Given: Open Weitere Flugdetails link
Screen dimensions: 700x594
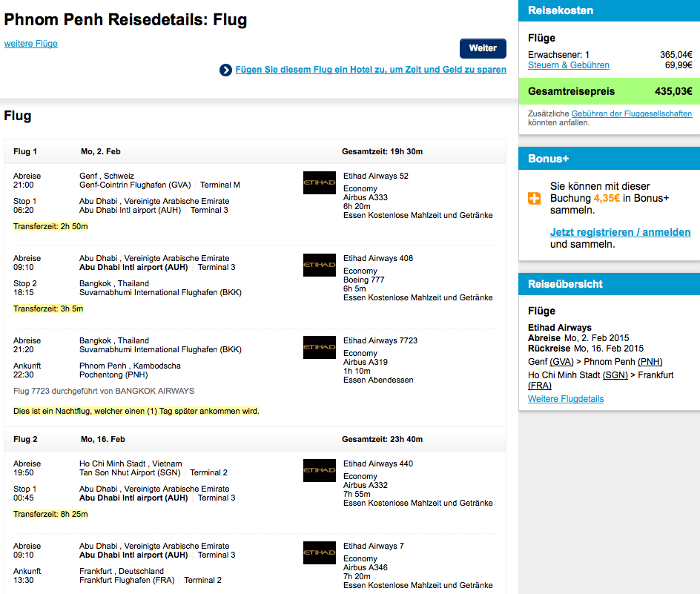Looking at the screenshot, I should (566, 399).
